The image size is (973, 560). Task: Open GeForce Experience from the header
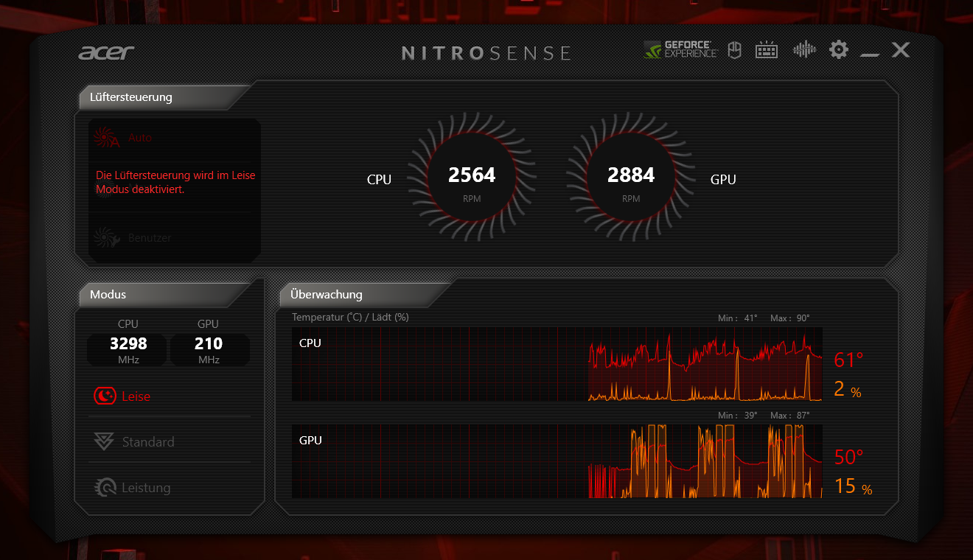tap(680, 50)
